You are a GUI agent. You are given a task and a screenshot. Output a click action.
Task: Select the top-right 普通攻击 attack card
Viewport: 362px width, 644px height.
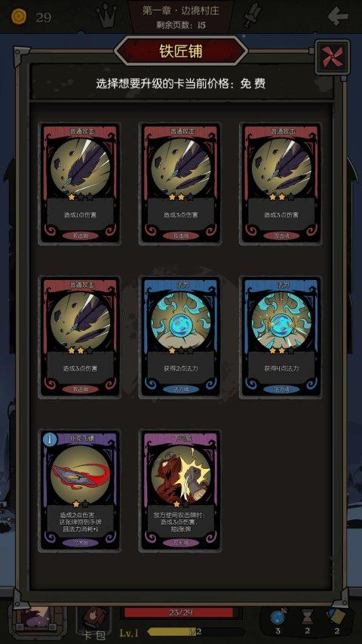[x=281, y=183]
